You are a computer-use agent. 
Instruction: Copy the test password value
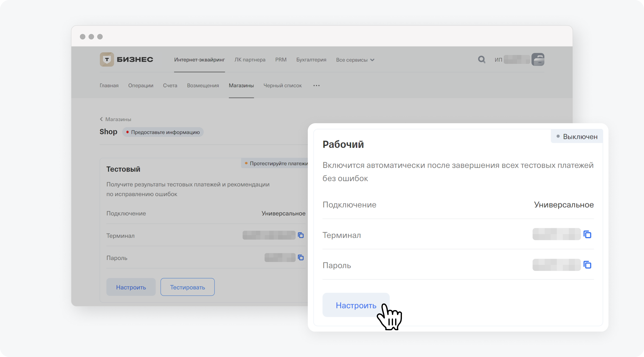[301, 257]
